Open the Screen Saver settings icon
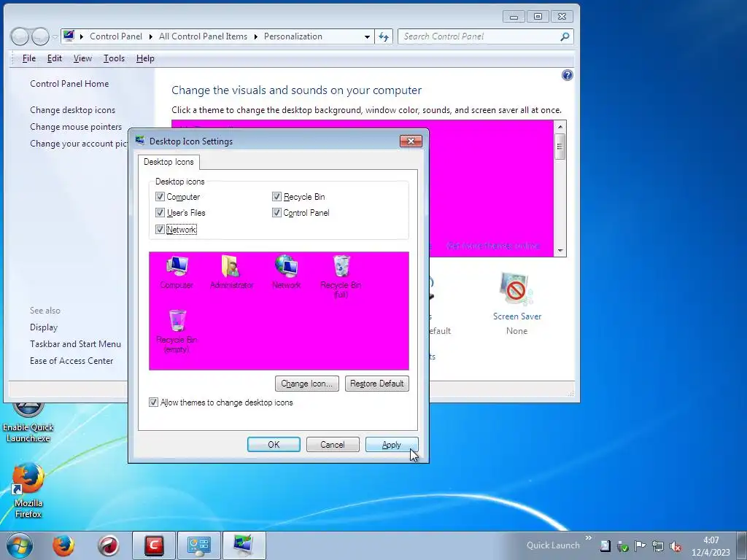 (517, 289)
